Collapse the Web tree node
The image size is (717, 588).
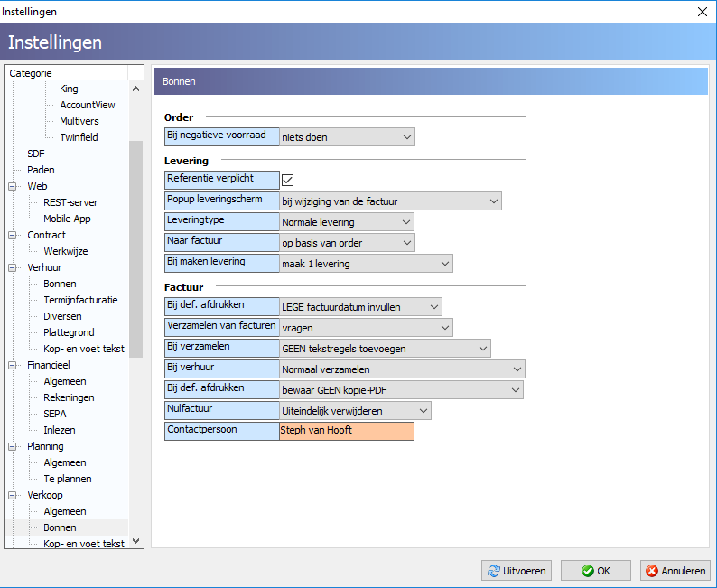[x=12, y=187]
